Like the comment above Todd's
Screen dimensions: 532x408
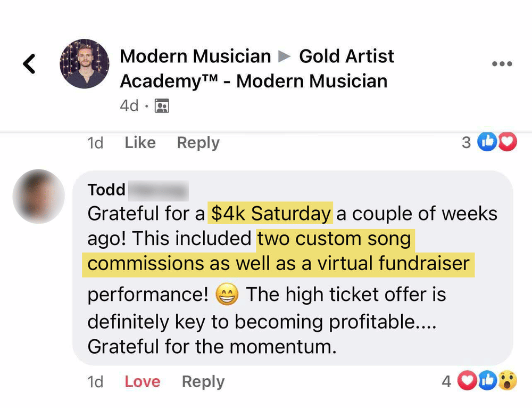click(x=140, y=143)
